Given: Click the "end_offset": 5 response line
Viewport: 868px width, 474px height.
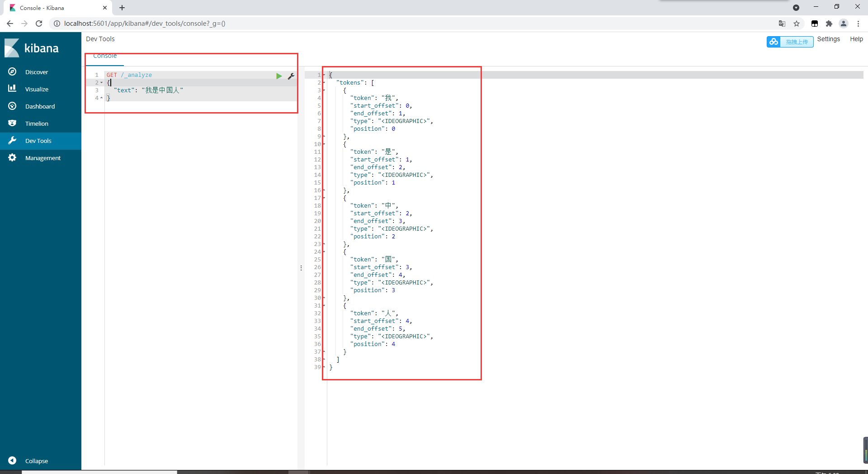Looking at the screenshot, I should pos(377,329).
